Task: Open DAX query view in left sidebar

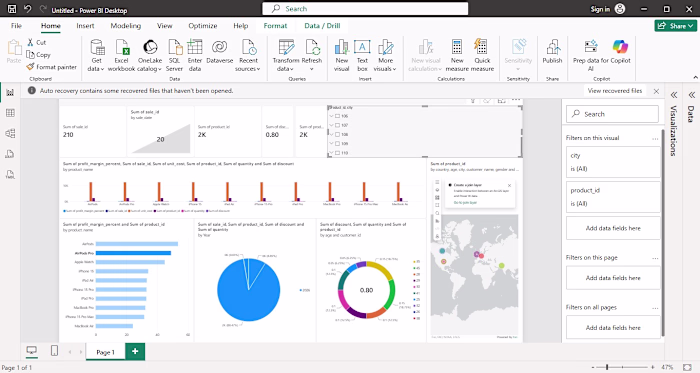Action: (10, 154)
